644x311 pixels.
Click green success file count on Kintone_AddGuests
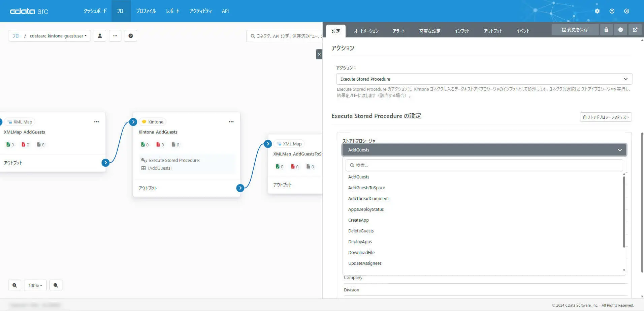[145, 145]
